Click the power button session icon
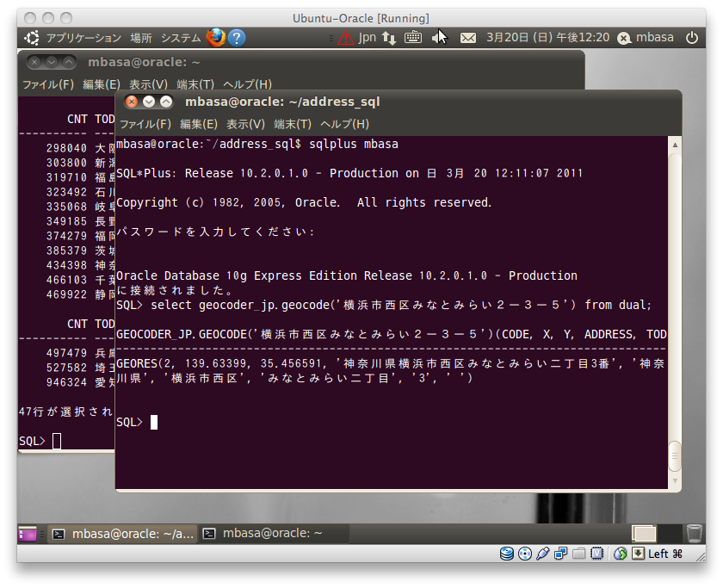Screen dimensions: 723x588 (x=692, y=37)
